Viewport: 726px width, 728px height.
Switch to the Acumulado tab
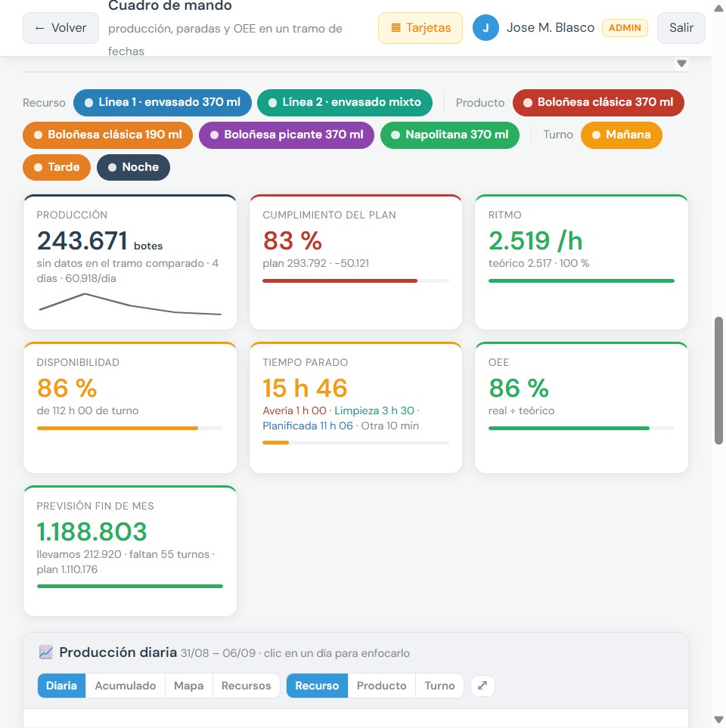pyautogui.click(x=126, y=686)
